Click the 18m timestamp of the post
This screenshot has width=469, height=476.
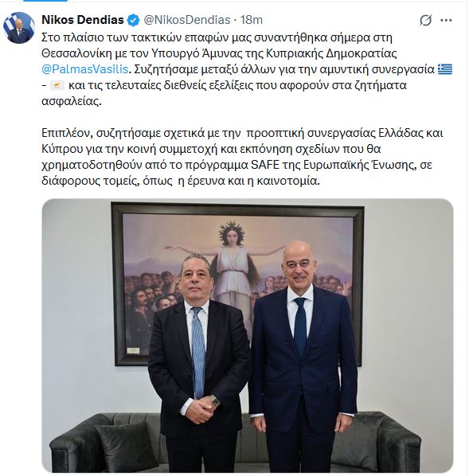pos(251,20)
